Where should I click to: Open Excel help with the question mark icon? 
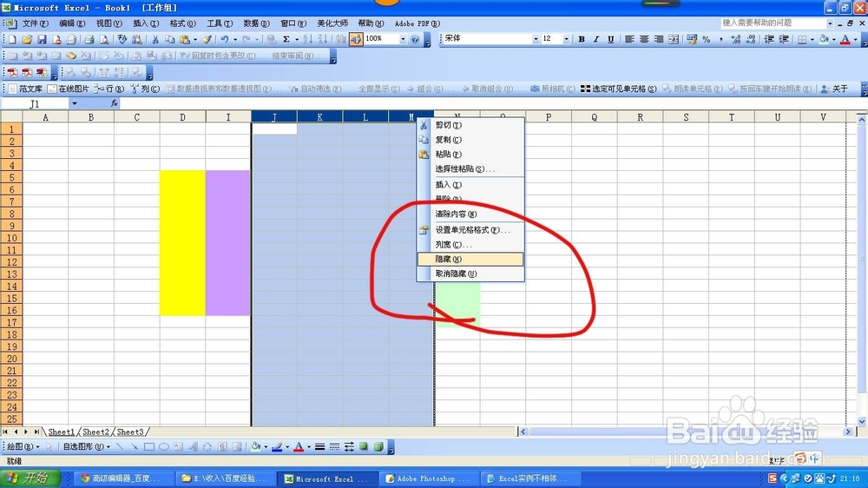(x=415, y=39)
